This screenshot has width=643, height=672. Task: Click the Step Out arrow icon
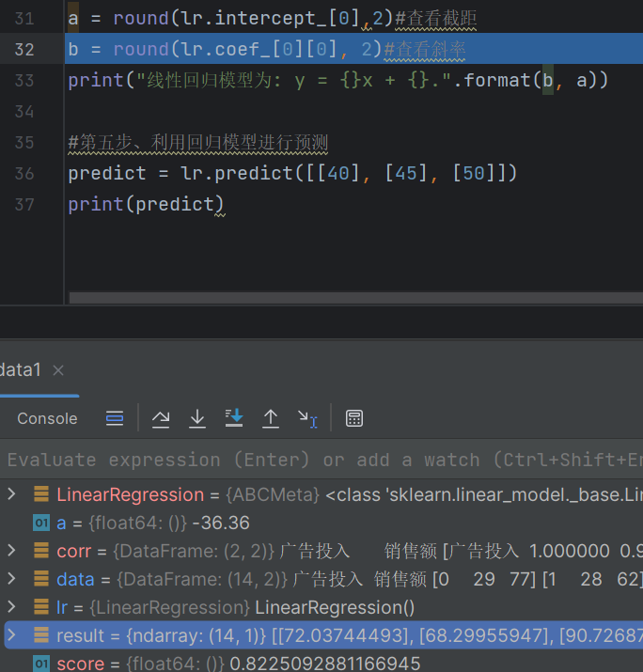pos(271,418)
